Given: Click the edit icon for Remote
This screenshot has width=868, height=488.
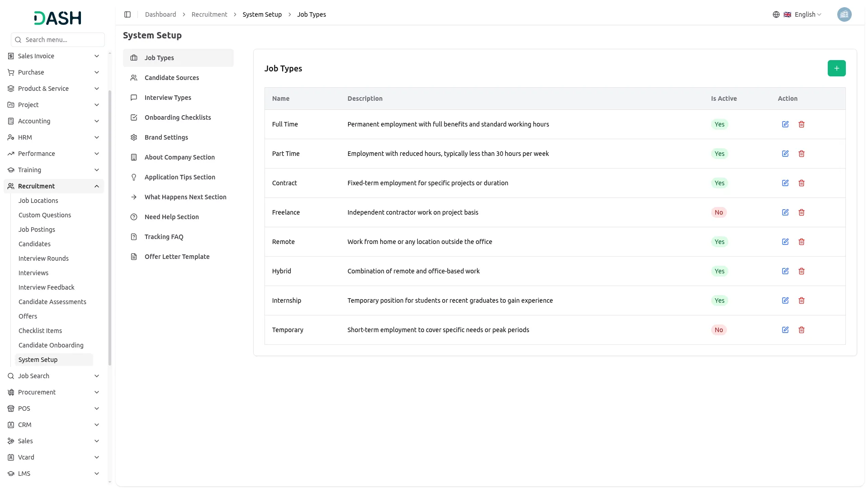Looking at the screenshot, I should click(x=785, y=242).
